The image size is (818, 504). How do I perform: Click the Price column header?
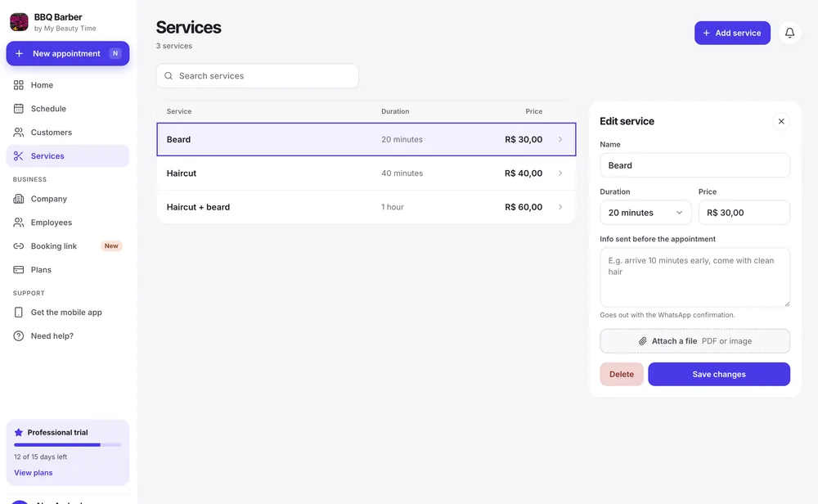pyautogui.click(x=533, y=111)
